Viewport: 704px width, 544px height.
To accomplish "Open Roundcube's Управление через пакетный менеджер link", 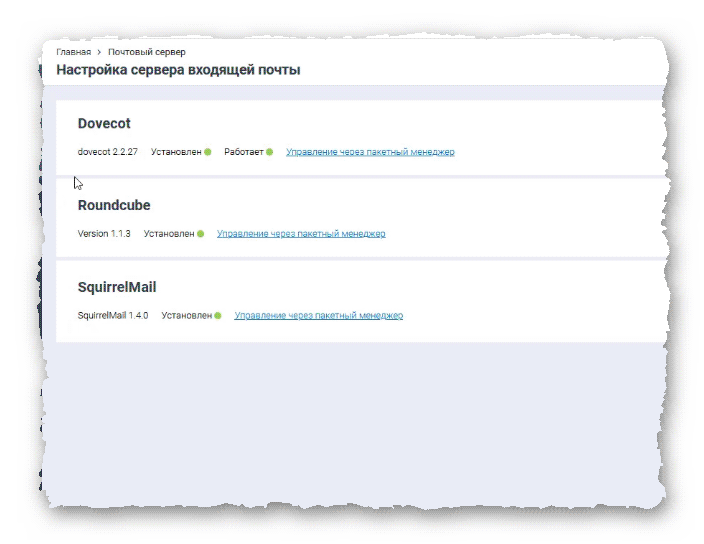I will 301,234.
